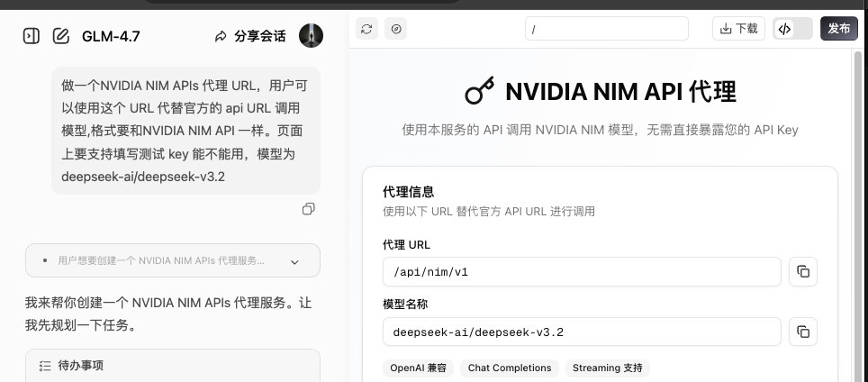
Task: Open the GLM-4.7 model title
Action: 111,37
